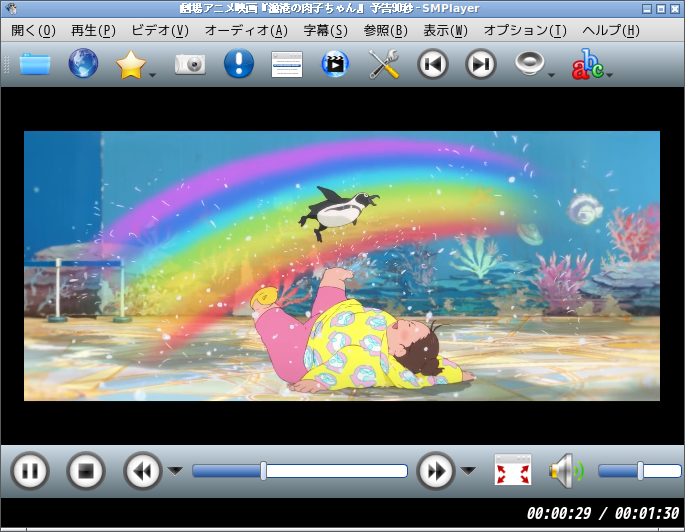Open the ビデオ(V) menu
685x532 pixels.
coord(160,30)
